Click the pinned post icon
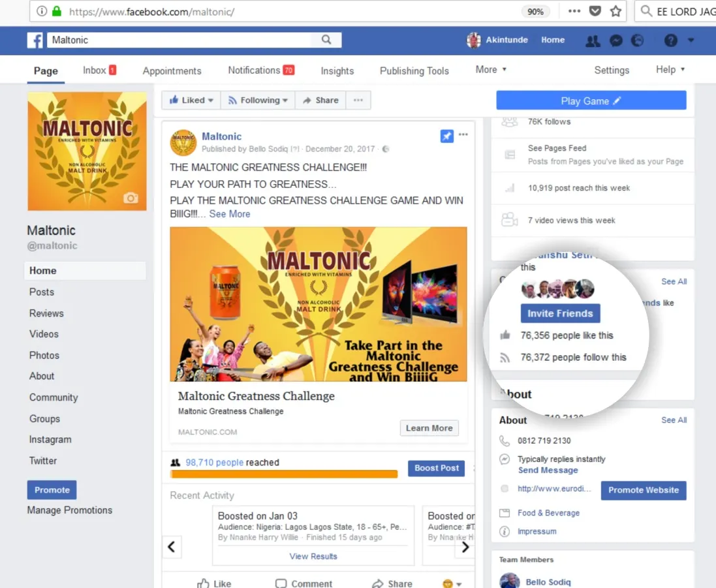 click(x=446, y=136)
